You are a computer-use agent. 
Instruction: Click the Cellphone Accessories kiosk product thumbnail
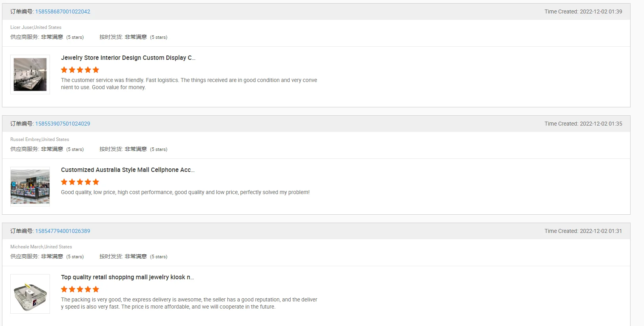click(30, 187)
